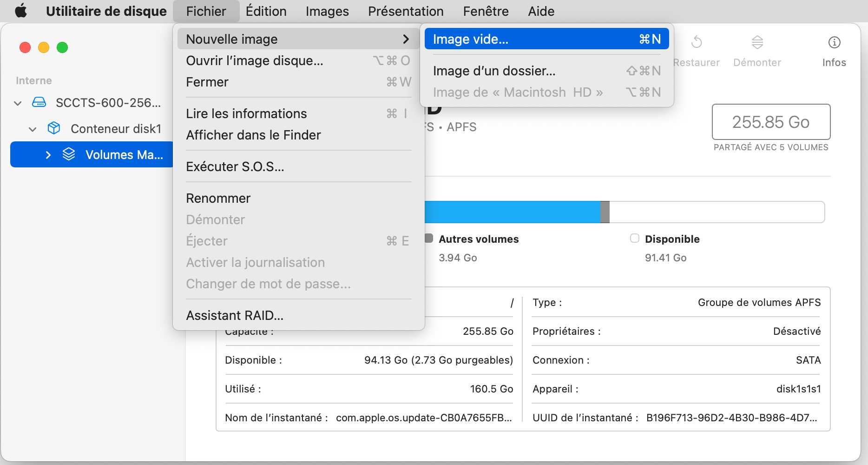This screenshot has width=868, height=465.
Task: Click the empty Disponible bar segment
Action: point(717,212)
